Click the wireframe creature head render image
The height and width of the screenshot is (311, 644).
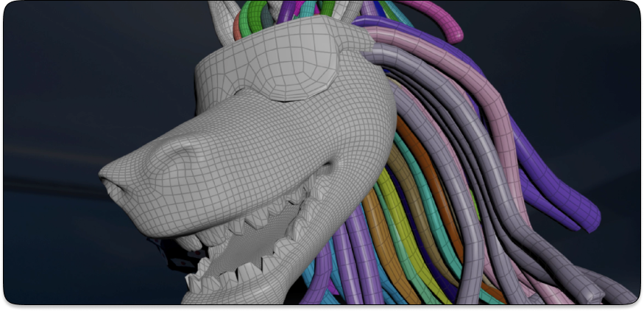(322, 153)
